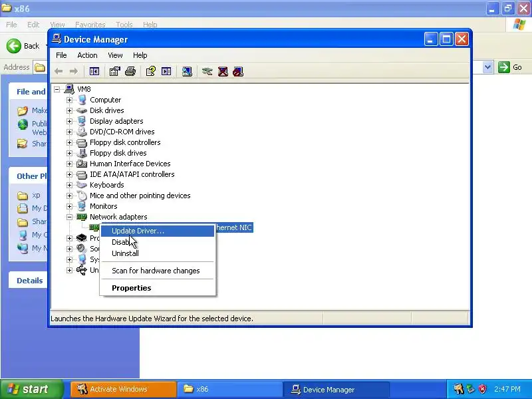Choose Update Driver... from context menu
The image size is (532, 399).
click(x=158, y=231)
